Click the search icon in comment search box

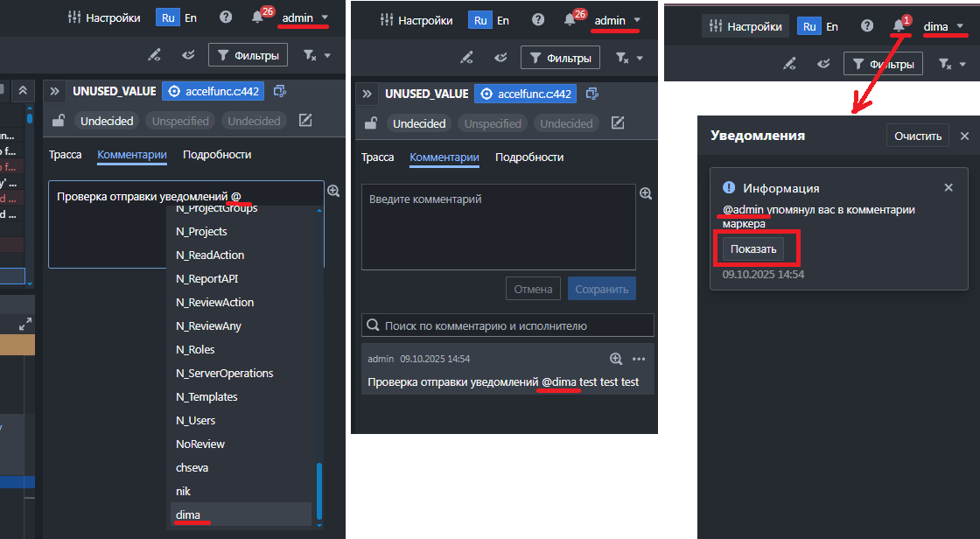(x=374, y=325)
